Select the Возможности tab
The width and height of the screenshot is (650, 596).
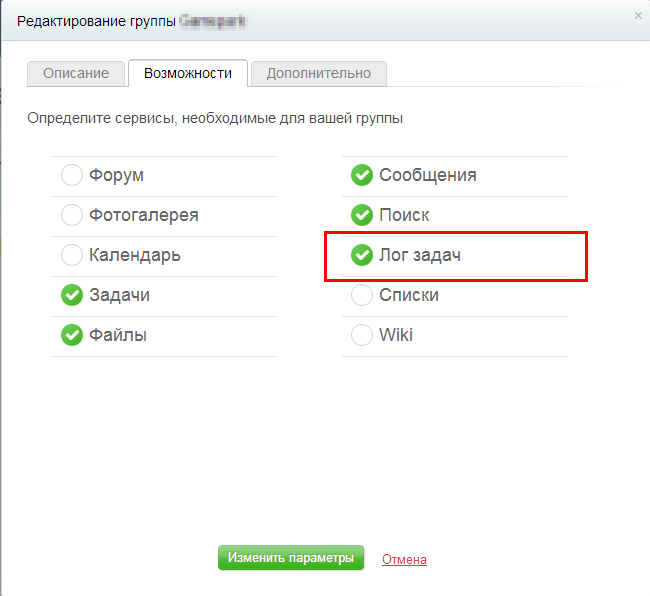point(188,73)
